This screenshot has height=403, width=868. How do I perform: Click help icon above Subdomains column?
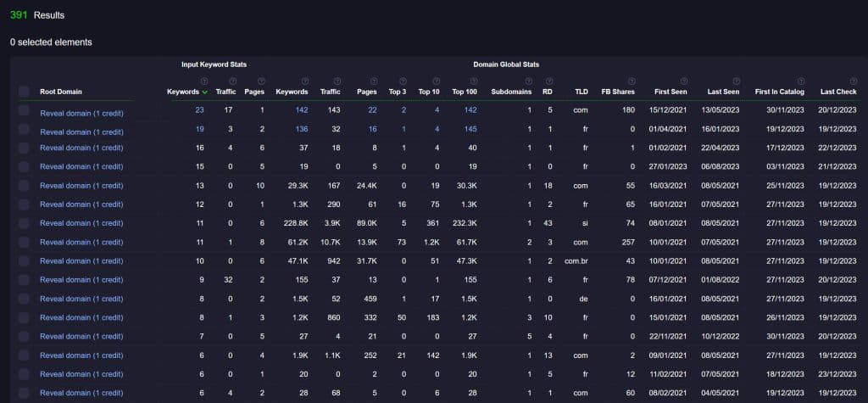point(529,81)
